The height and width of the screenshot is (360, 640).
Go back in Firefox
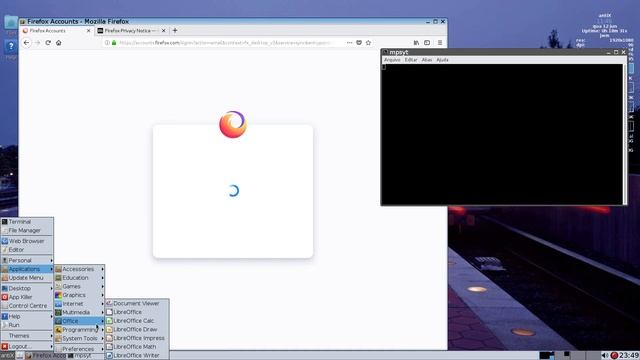27,42
